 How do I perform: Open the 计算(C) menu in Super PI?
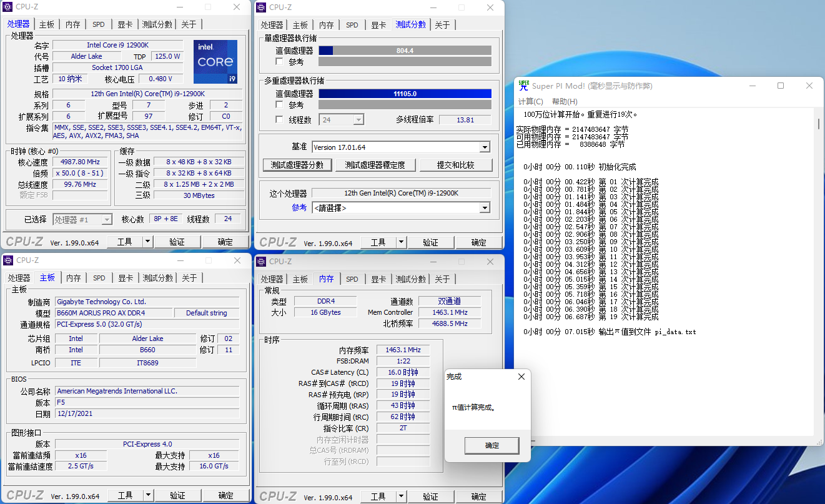pyautogui.click(x=530, y=102)
